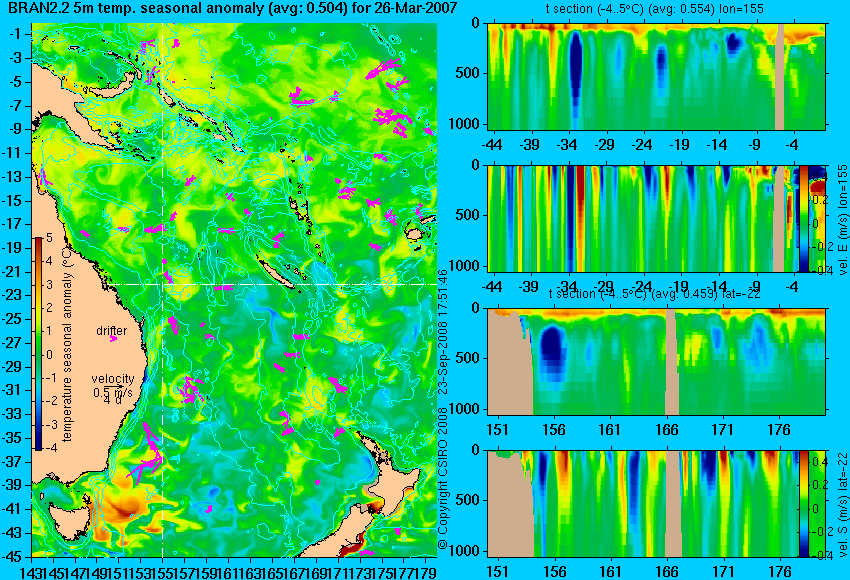Click '166' under the lat=-22 temperature section
Image resolution: width=850 pixels, height=580 pixels.
coord(667,430)
